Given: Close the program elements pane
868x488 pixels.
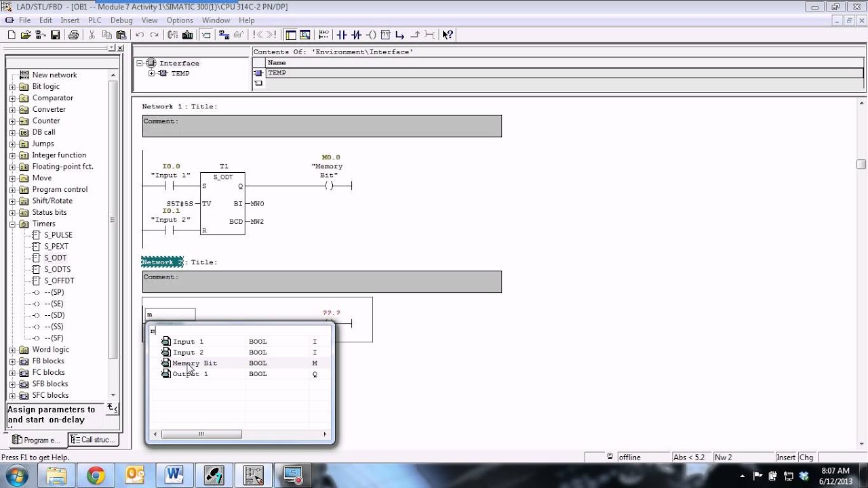Looking at the screenshot, I should [x=121, y=48].
